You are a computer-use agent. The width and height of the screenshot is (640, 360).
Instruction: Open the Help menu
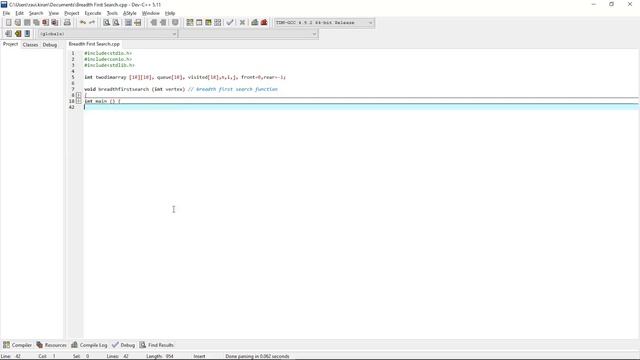click(x=170, y=13)
